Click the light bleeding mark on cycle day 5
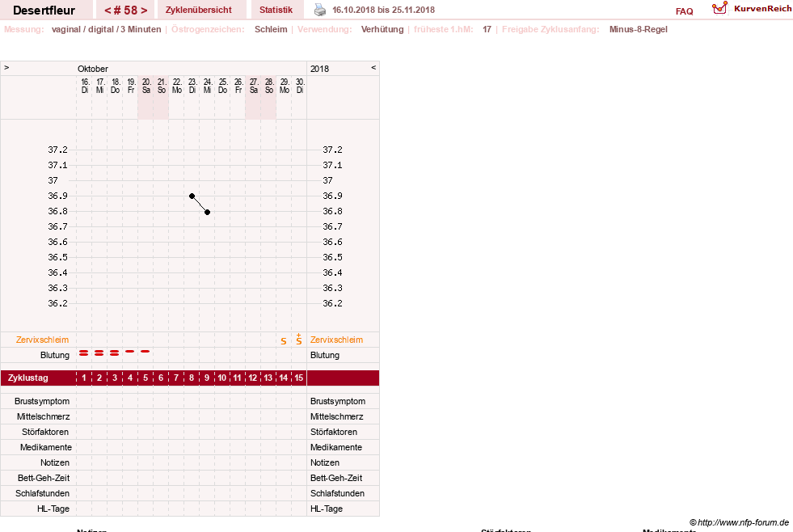Image resolution: width=793 pixels, height=532 pixels. 146,351
